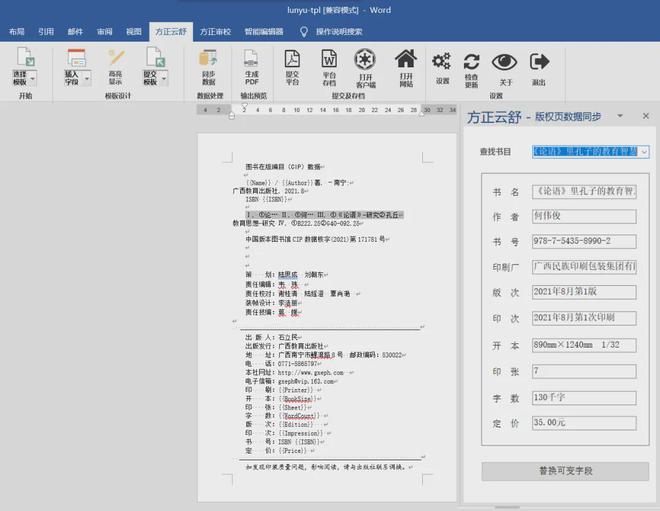Expand the 插入字段 dropdown arrow
This screenshot has height=511, width=660.
coord(87,79)
